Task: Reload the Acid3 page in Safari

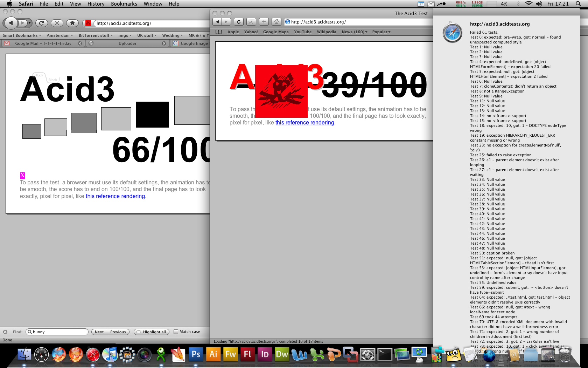Action: pyautogui.click(x=239, y=22)
